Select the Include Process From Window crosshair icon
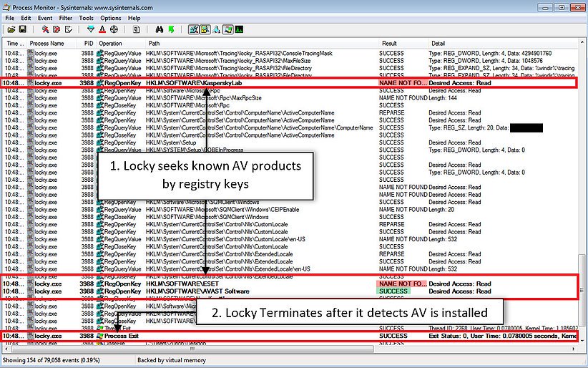Viewport: 588px width, 368px height. [114, 29]
